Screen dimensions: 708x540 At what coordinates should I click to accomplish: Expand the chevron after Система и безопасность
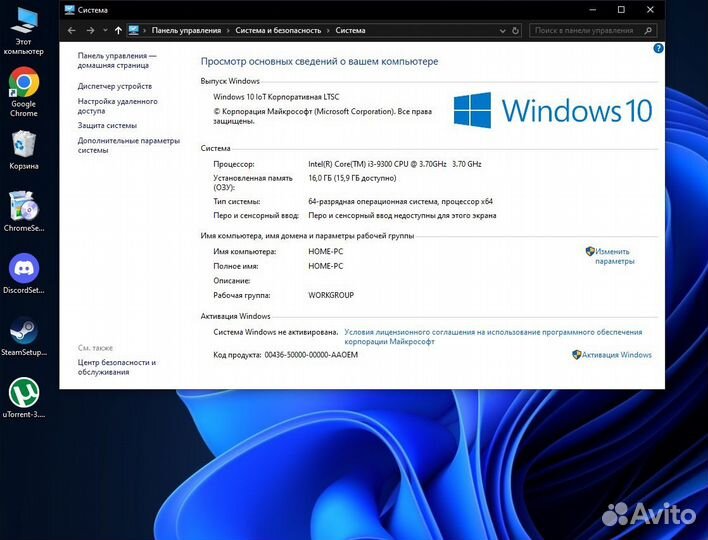[328, 31]
